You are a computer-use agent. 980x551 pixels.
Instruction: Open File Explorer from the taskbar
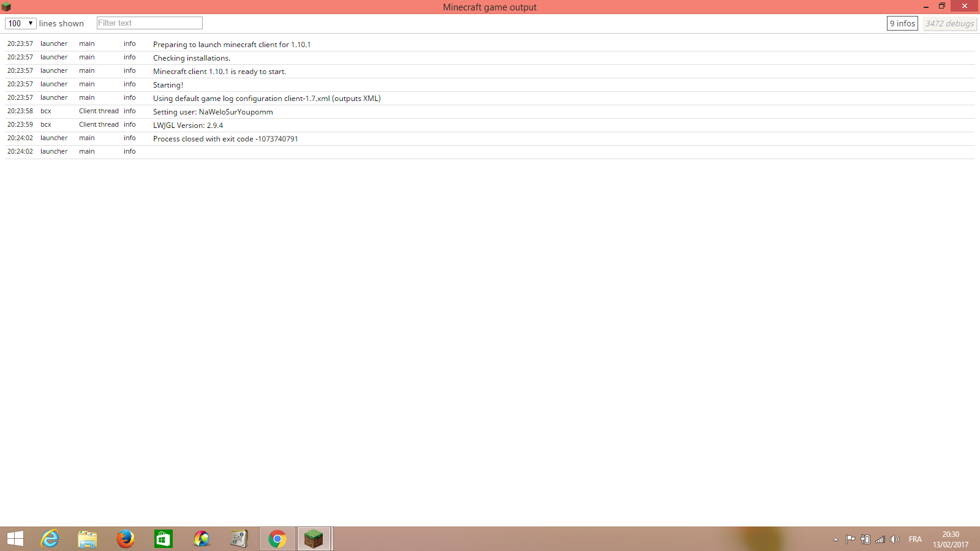point(88,539)
